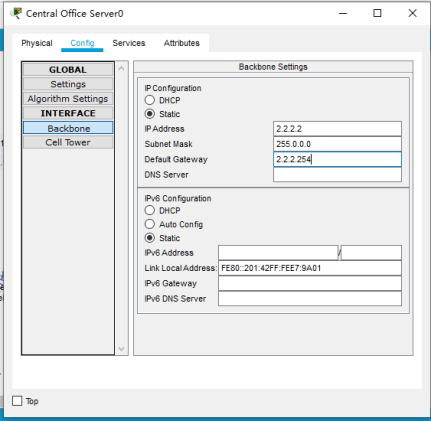Open the Services tab
The width and height of the screenshot is (431, 421).
click(129, 43)
